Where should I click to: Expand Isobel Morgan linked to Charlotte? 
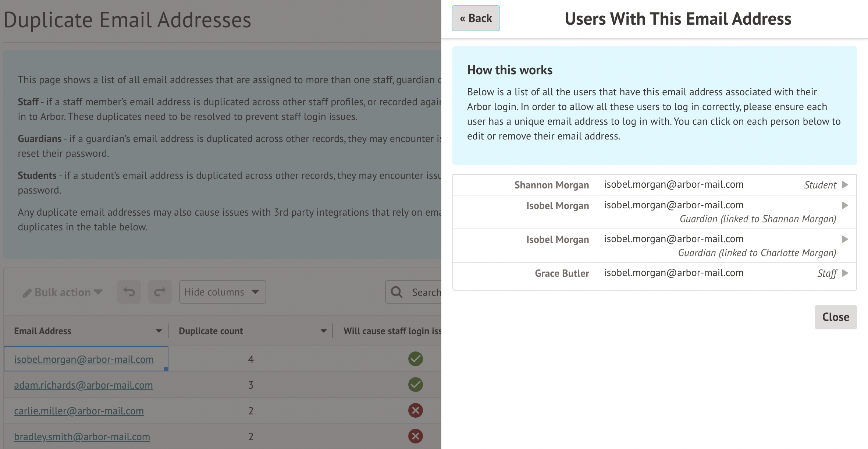click(x=845, y=239)
